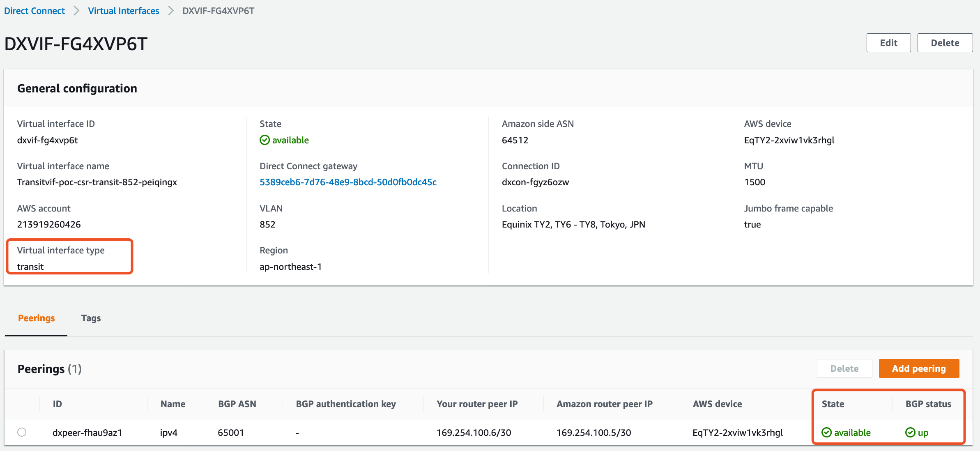The height and width of the screenshot is (451, 980).
Task: Click the BGP status column header
Action: coord(928,404)
